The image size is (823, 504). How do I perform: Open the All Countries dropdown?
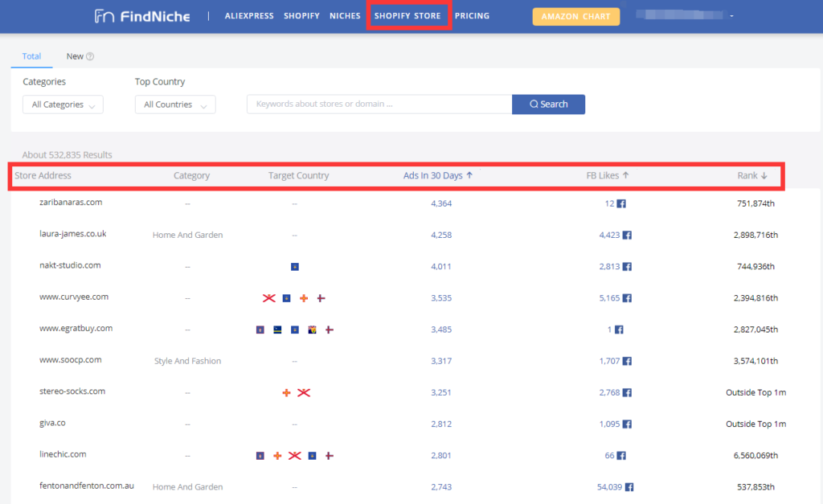point(175,104)
